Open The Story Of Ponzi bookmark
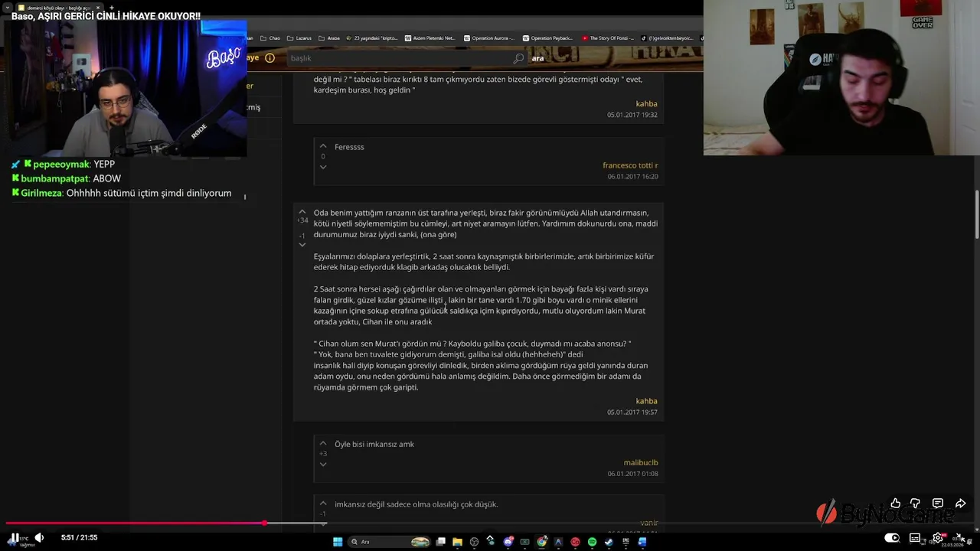 click(x=608, y=38)
